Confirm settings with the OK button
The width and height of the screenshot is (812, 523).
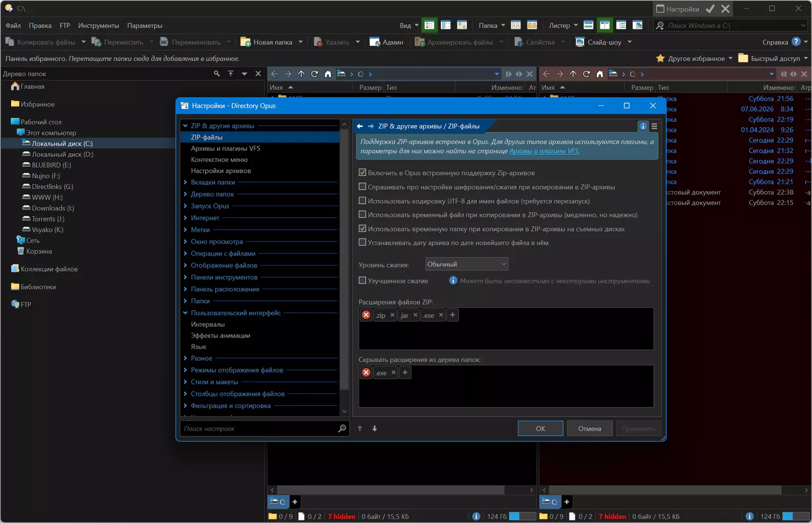540,429
